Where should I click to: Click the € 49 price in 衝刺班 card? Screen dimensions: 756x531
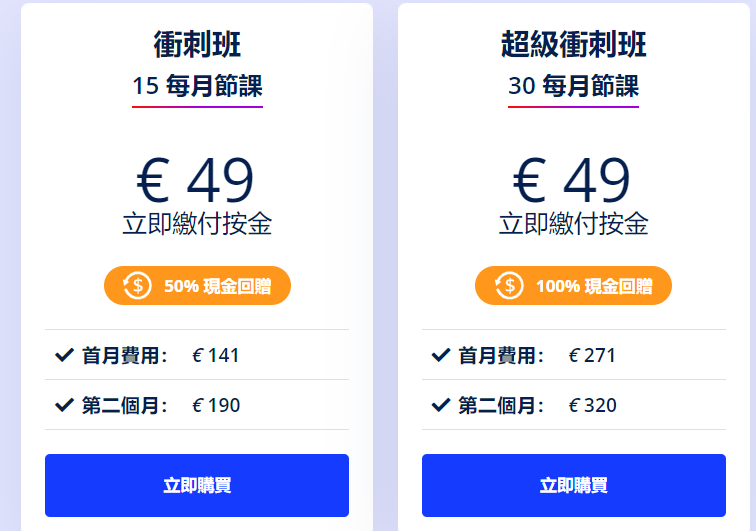point(195,180)
